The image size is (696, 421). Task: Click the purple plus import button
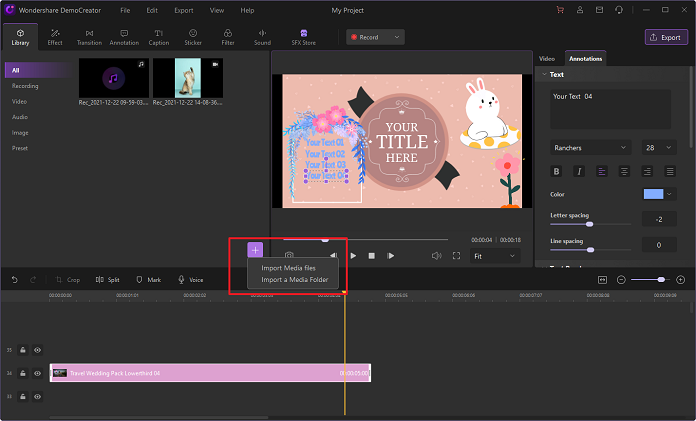coord(255,250)
